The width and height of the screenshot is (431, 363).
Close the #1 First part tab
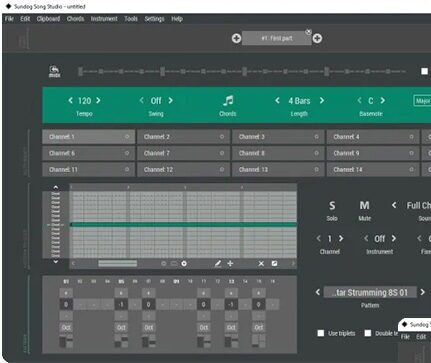click(308, 32)
